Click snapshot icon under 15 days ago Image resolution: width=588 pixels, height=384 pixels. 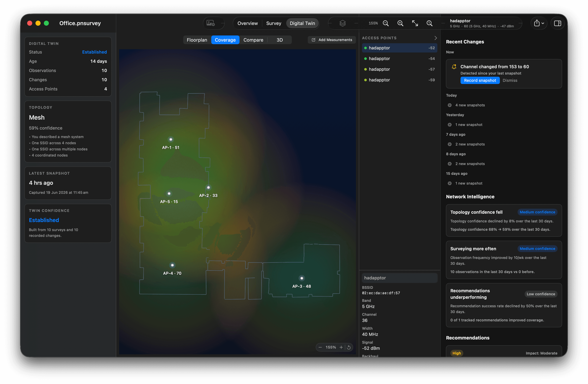(x=450, y=183)
